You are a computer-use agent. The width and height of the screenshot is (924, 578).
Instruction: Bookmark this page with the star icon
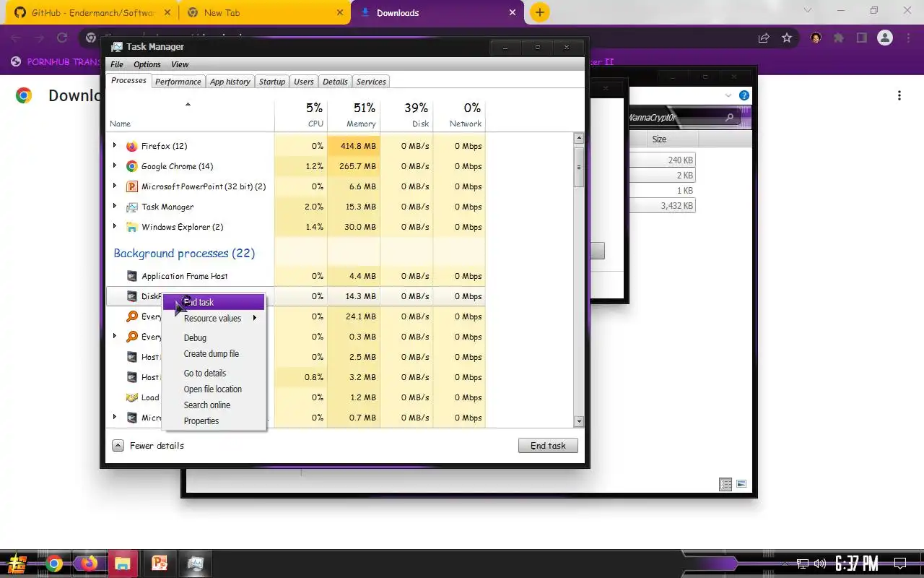(x=787, y=38)
